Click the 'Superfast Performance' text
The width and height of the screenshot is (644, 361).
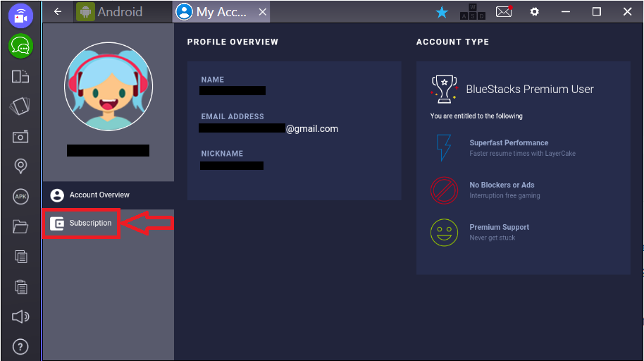point(509,142)
